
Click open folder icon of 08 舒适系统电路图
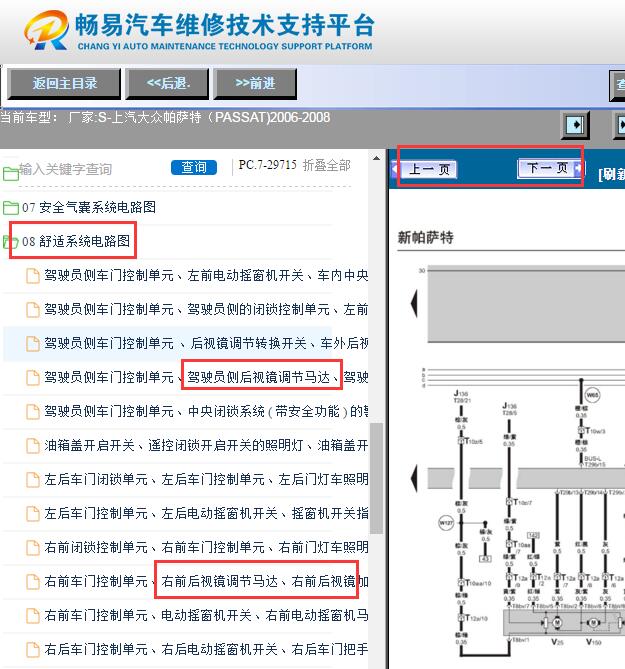(11, 241)
